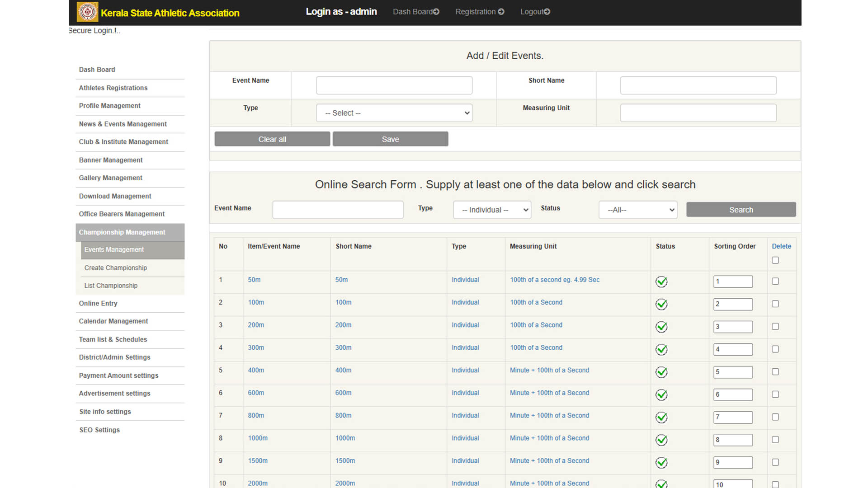Click the green checkmark status icon for 400m
Viewport: 868px width, 488px height.
click(x=661, y=372)
